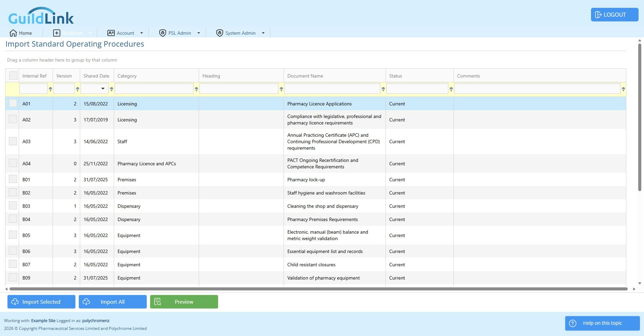Open the AuditLink plus icon menu
Viewport: 644px width, 336px height.
pos(57,33)
